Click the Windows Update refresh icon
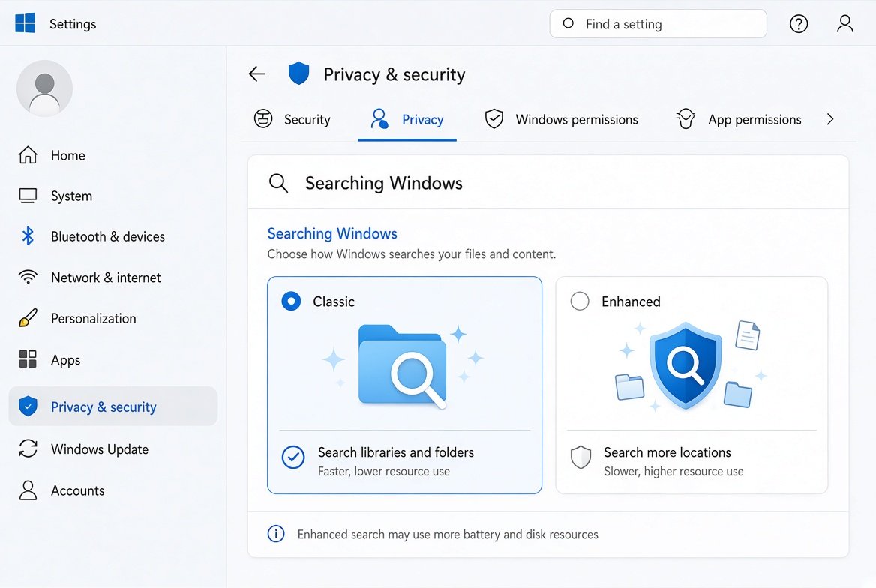Screen dimensions: 876x588 28,448
